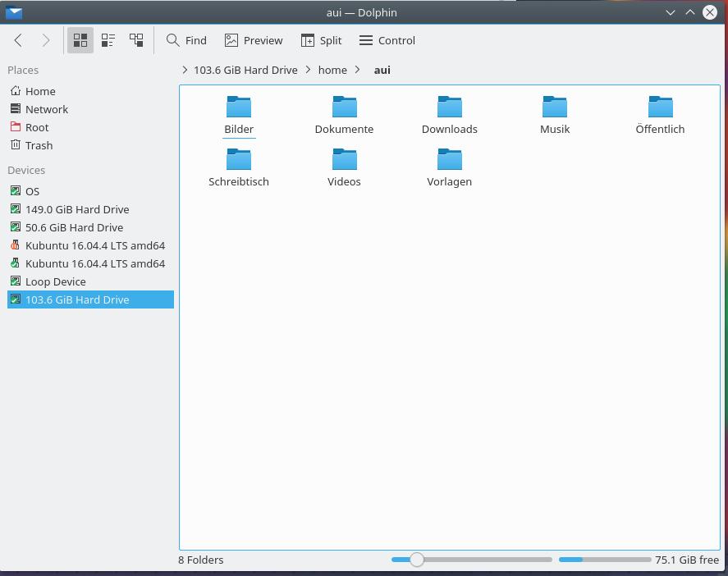This screenshot has width=728, height=576.
Task: Click the free disk space bar
Action: tap(604, 560)
